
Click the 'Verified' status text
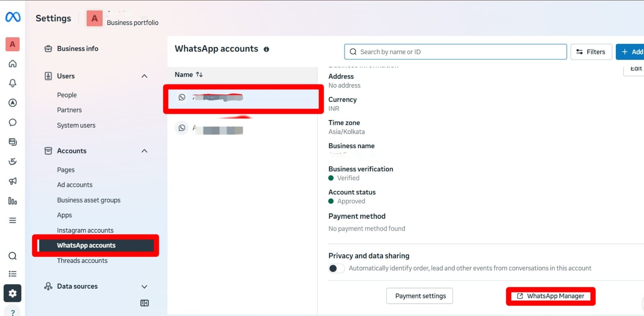pos(348,178)
